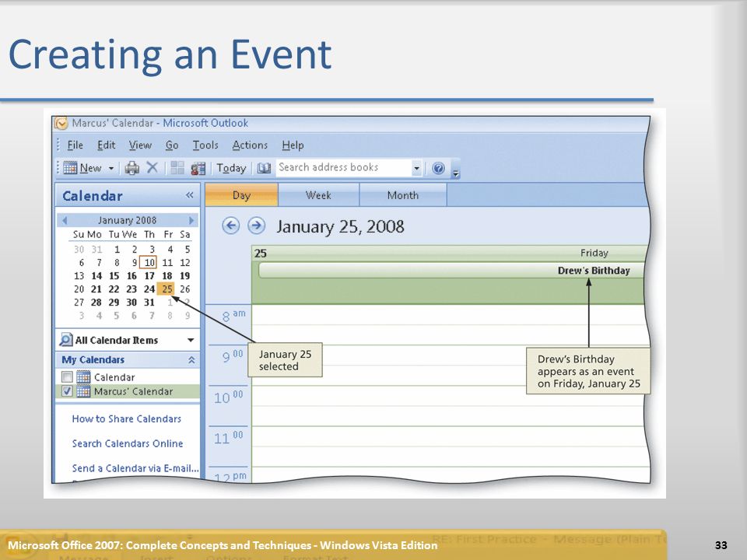Go to previous month in date navigator
Screen dimensions: 747x560
tap(65, 220)
